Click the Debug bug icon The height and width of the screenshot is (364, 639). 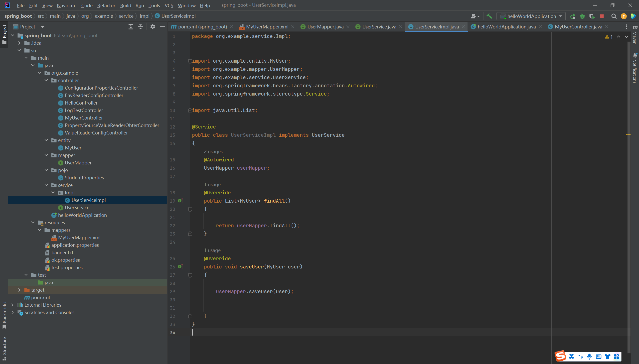pos(582,16)
